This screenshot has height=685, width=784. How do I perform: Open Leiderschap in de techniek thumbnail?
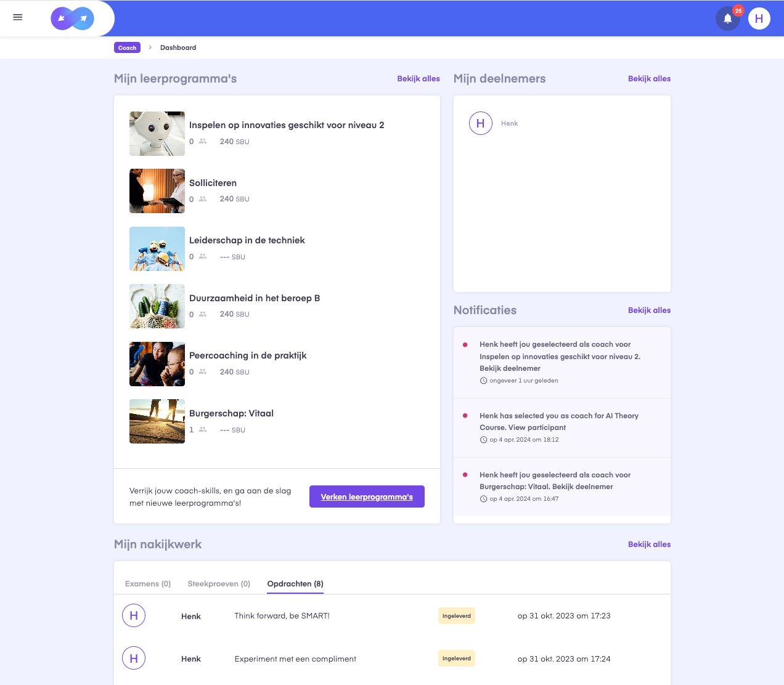click(157, 249)
